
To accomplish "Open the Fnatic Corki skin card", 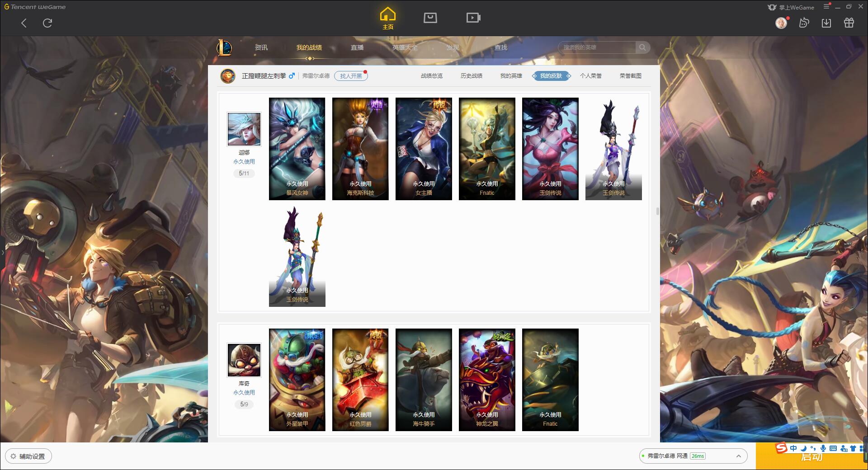I will point(550,380).
